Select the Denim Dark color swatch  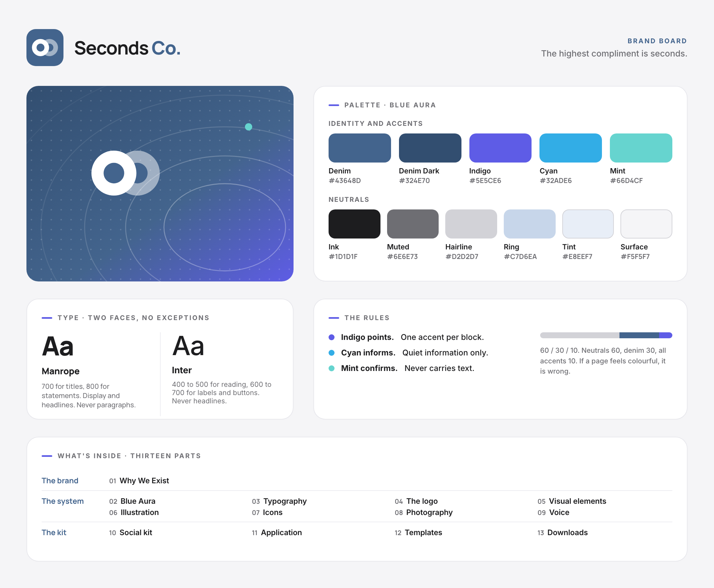(430, 148)
